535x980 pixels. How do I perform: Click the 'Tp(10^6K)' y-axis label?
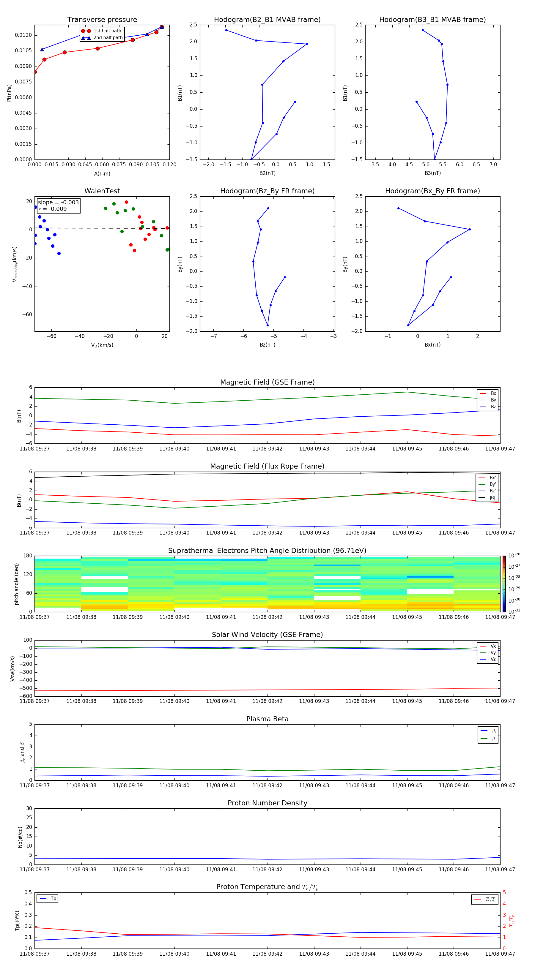point(17,921)
